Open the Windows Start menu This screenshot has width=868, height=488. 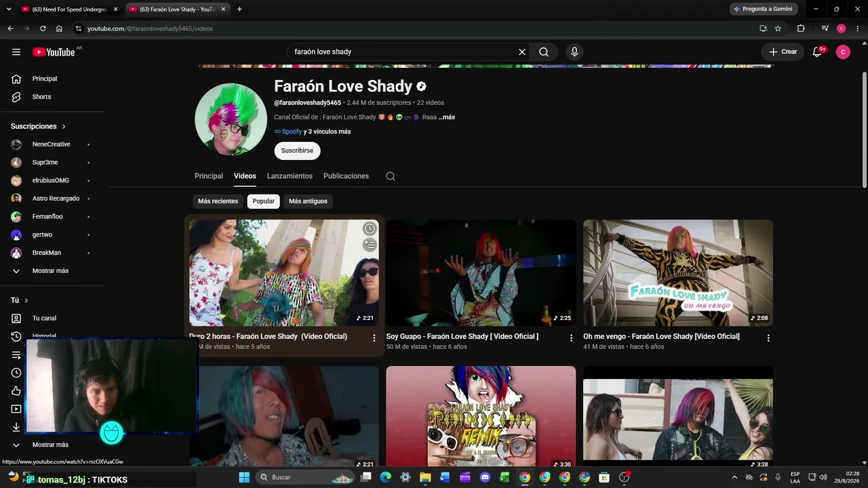(244, 477)
